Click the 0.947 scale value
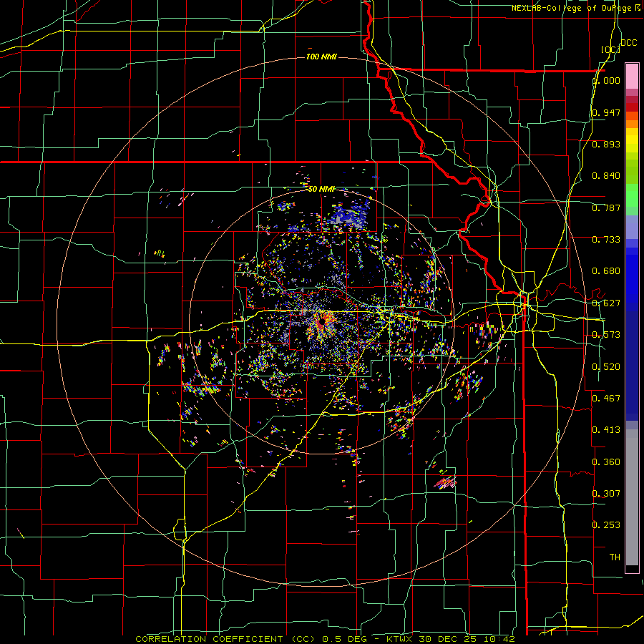Viewport: 644px width, 644px height. 606,112
